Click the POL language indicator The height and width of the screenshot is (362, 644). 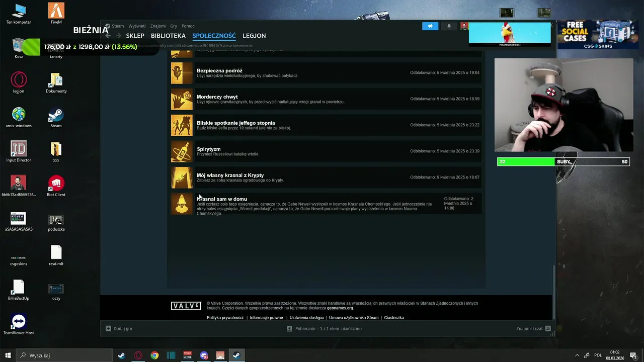click(x=598, y=355)
